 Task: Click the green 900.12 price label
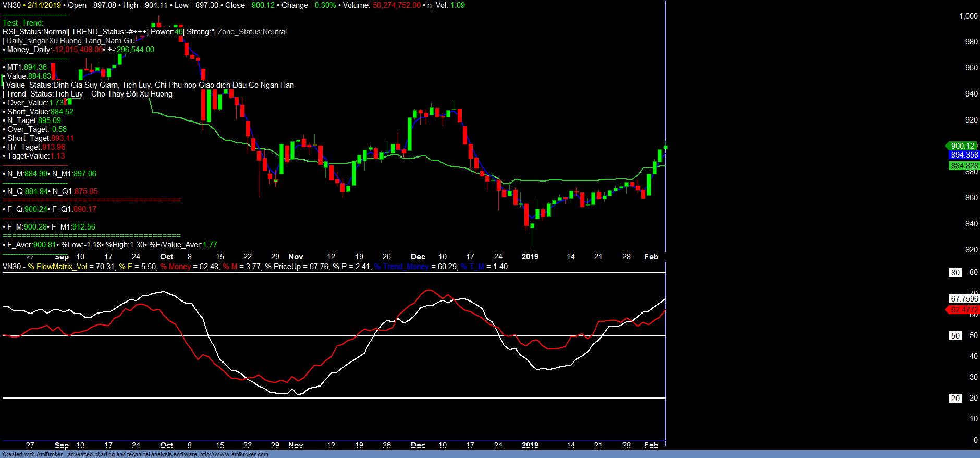point(962,146)
